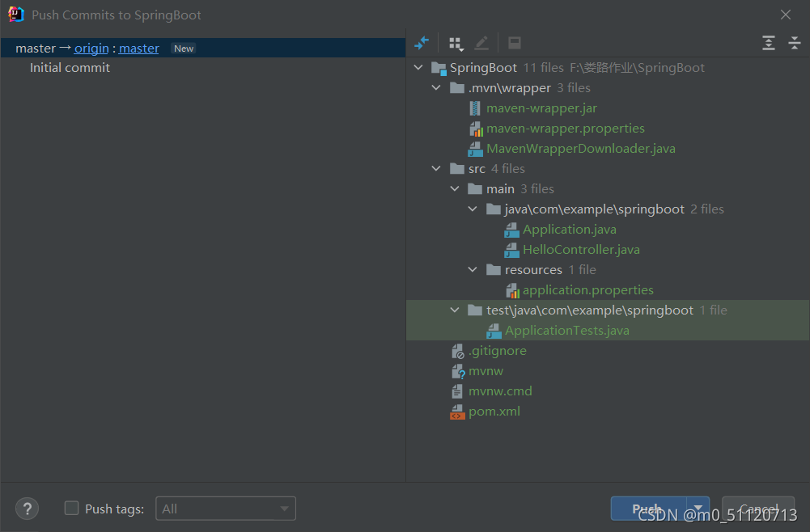
Task: Collapse the resources folder node
Action: 473,270
